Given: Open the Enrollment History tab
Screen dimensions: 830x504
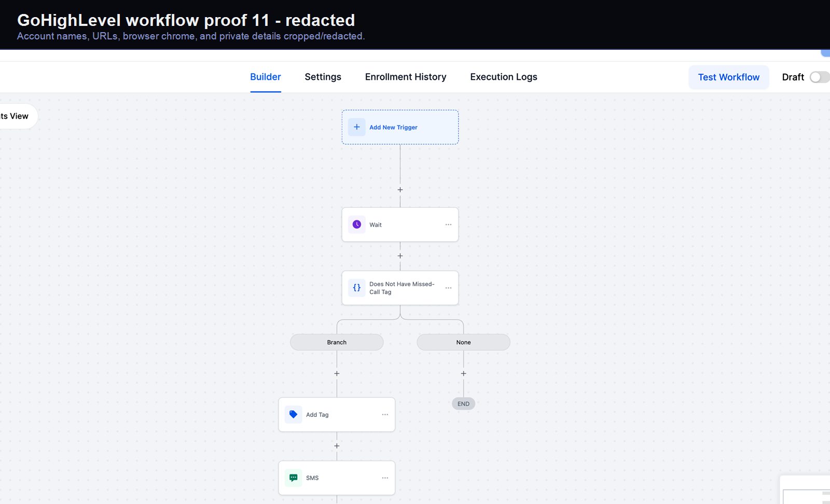Looking at the screenshot, I should click(x=406, y=77).
